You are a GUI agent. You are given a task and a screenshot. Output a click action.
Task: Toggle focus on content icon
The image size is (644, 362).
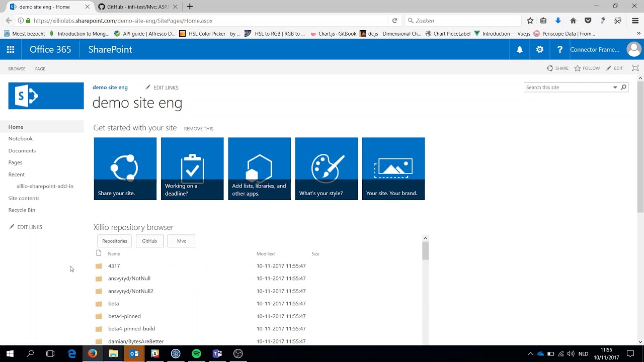[x=635, y=68]
